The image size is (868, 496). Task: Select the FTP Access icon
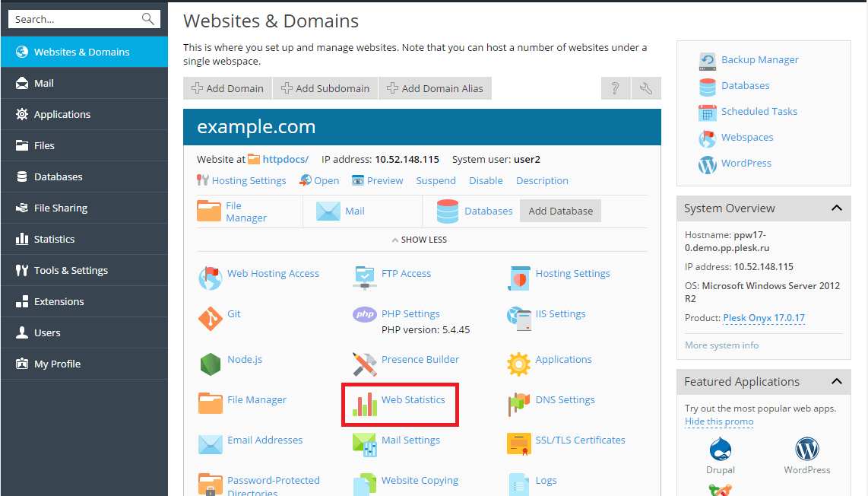click(407, 273)
